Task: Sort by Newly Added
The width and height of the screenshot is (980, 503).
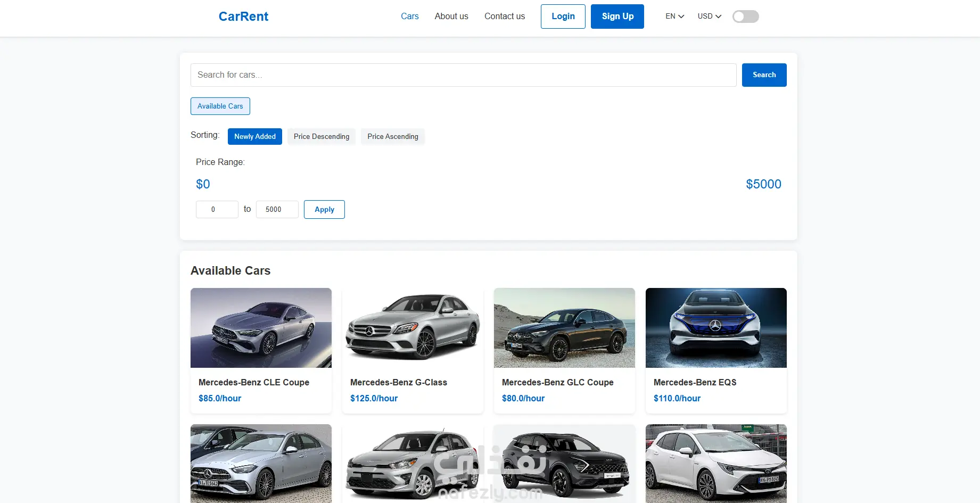Action: [x=255, y=136]
